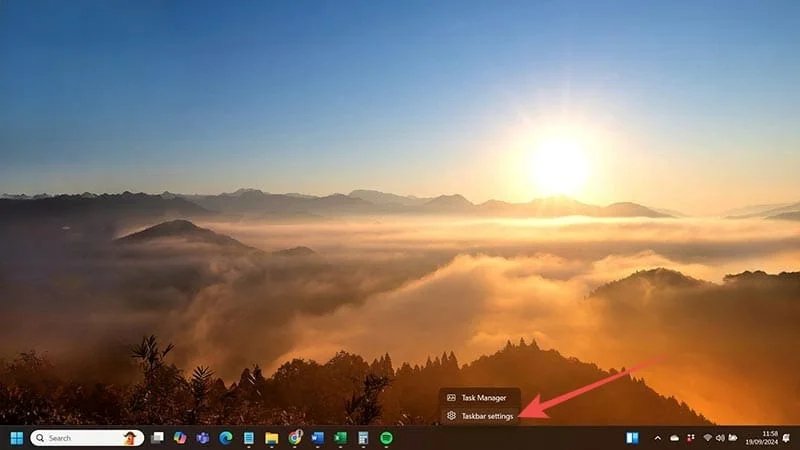Viewport: 800px width, 450px height.
Task: Open the volume speaker tray icon
Action: point(720,438)
